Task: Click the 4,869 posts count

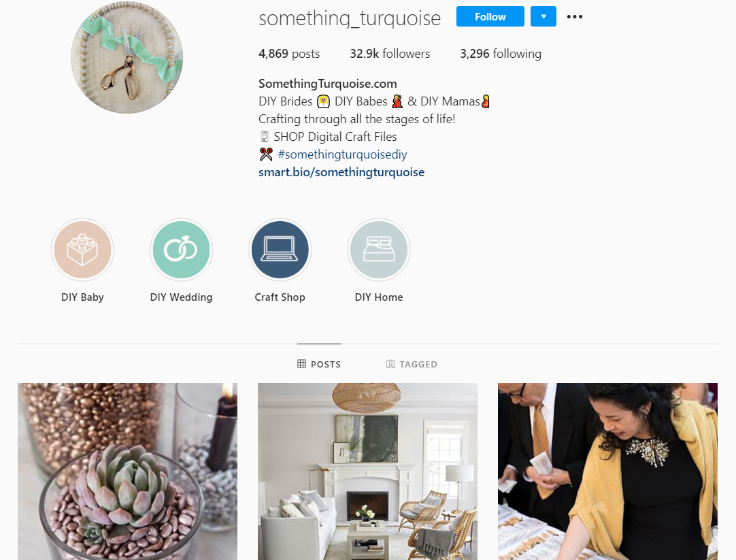Action: coord(289,54)
